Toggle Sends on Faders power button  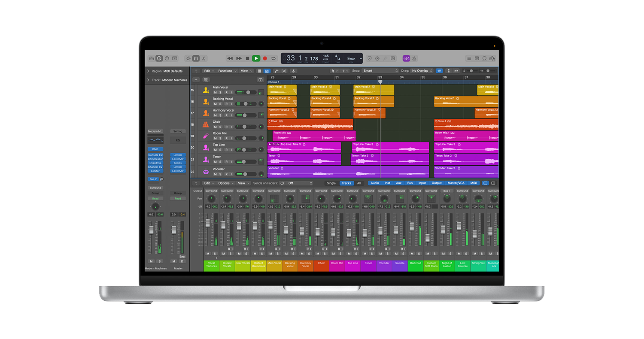pos(282,183)
